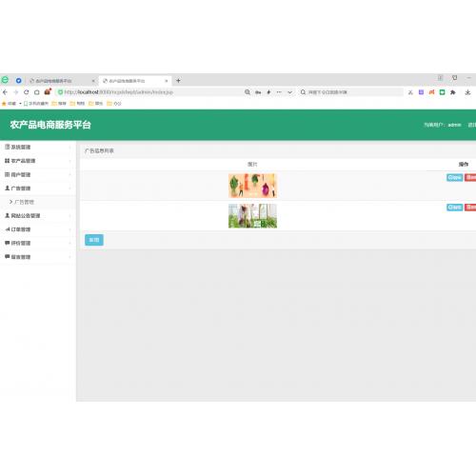This screenshot has height=476, width=476.
Task: Open address bar dropdown chevron
Action: pos(289,92)
